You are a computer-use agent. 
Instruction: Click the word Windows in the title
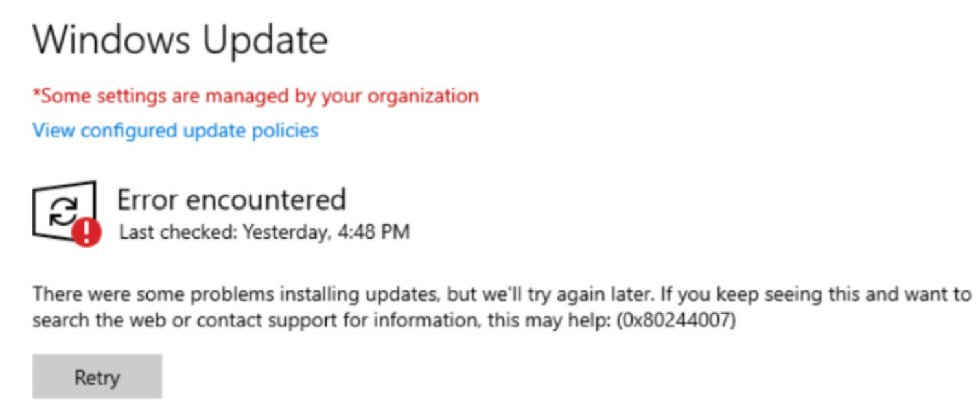(x=111, y=40)
